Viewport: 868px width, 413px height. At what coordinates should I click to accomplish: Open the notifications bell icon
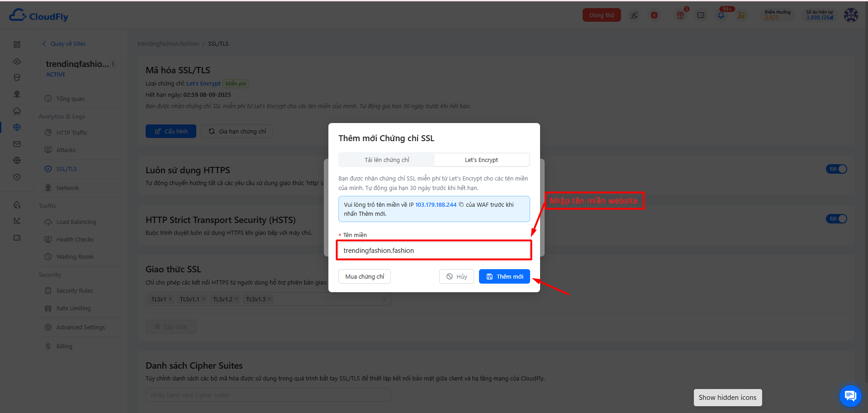(721, 15)
